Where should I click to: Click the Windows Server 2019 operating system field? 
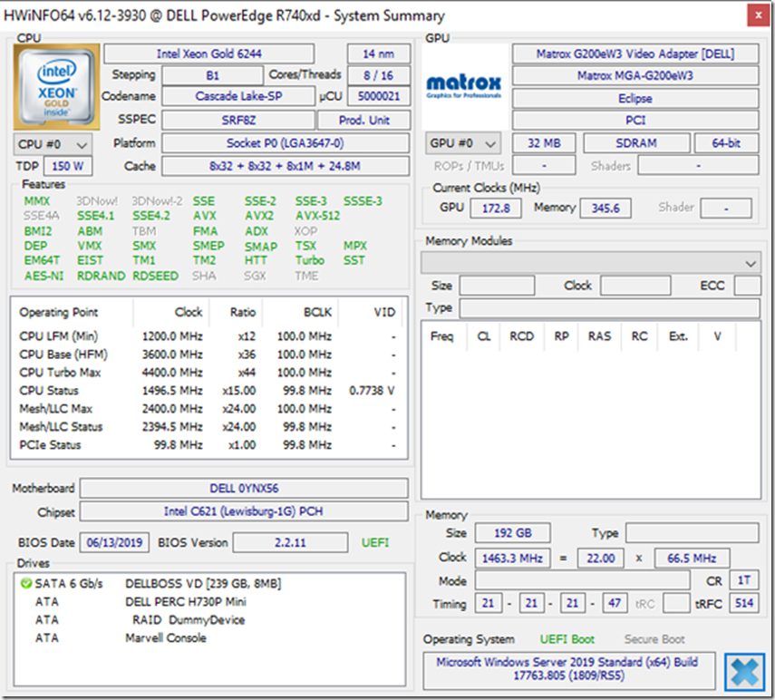(x=568, y=669)
